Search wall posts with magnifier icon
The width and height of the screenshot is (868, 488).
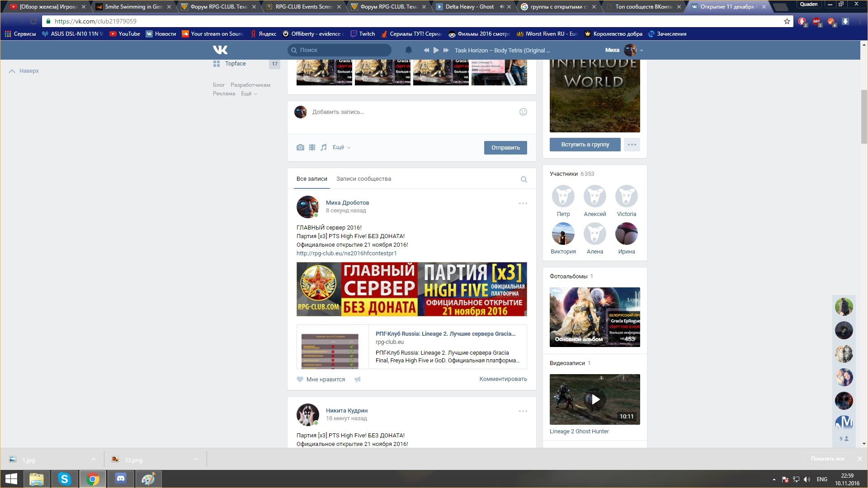(524, 179)
